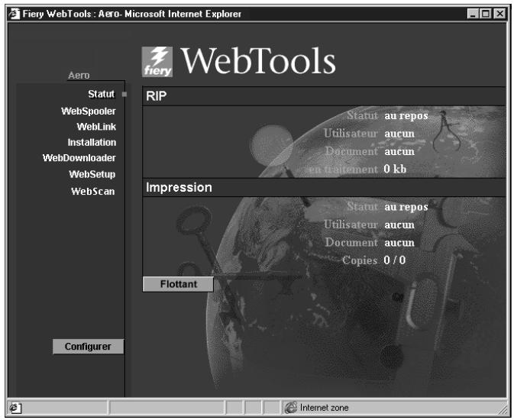The image size is (514, 420).
Task: Click the resize grip in status bar
Action: pos(503,409)
